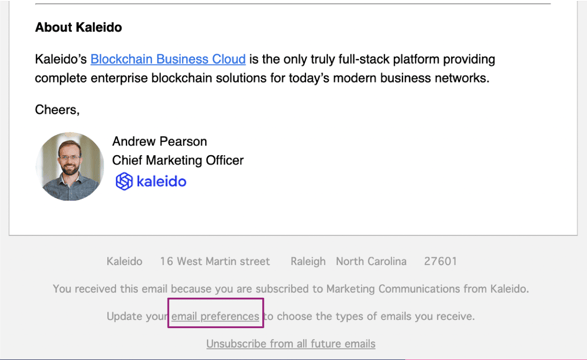Click the kaleido wordmark in signature

(x=161, y=181)
